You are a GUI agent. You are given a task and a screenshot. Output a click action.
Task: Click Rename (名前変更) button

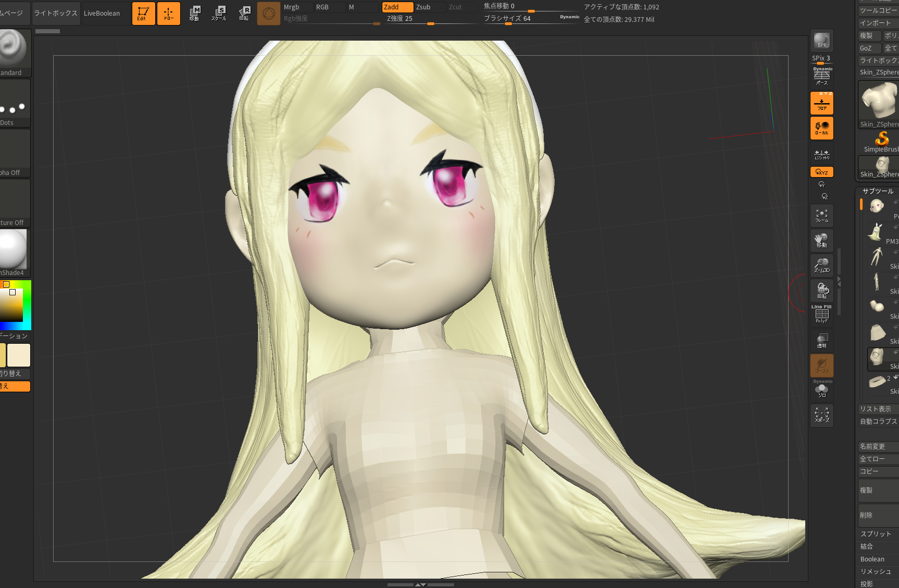[x=878, y=446]
